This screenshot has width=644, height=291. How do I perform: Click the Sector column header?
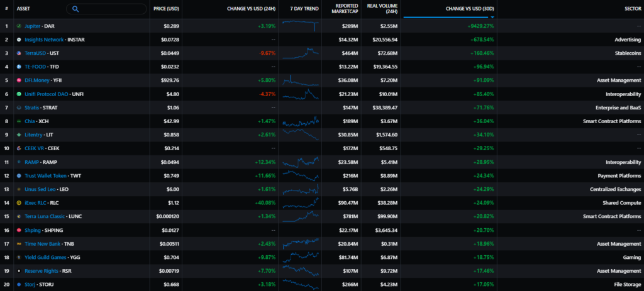(x=631, y=8)
